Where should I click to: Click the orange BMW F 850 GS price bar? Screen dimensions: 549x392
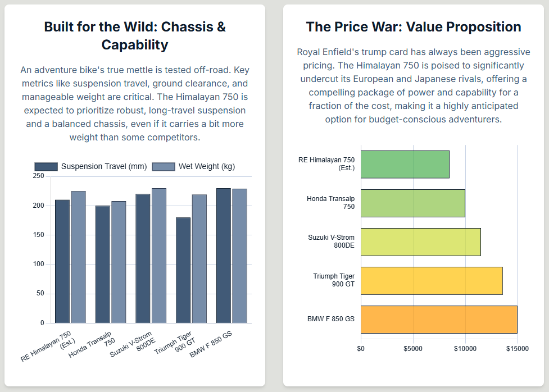pyautogui.click(x=439, y=320)
